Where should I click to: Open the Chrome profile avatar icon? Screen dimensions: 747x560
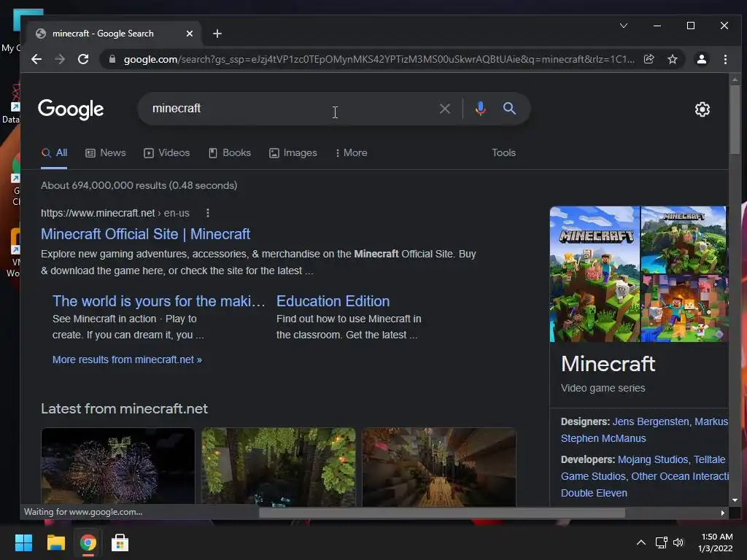point(701,59)
